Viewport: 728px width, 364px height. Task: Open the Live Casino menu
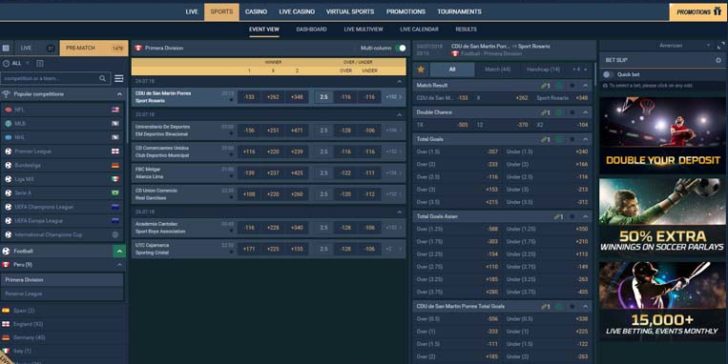(297, 12)
